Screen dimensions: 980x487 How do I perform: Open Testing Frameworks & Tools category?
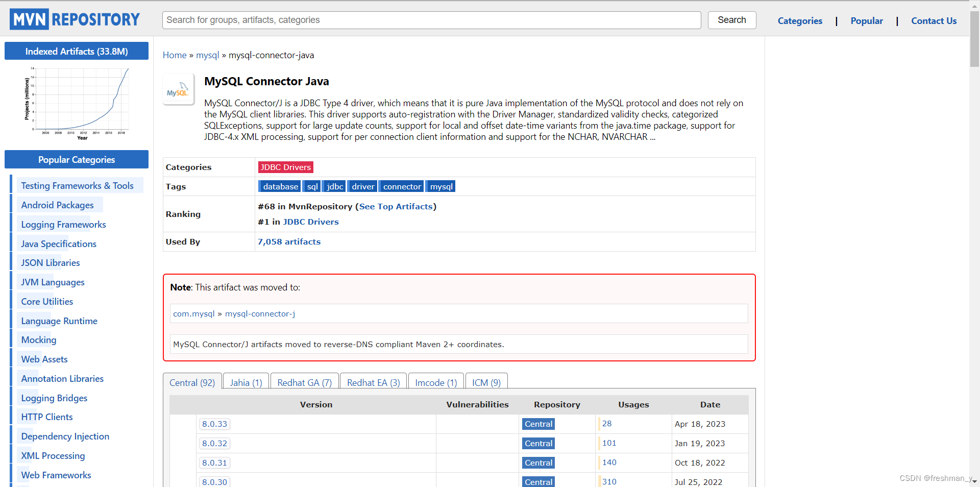pyautogui.click(x=77, y=185)
